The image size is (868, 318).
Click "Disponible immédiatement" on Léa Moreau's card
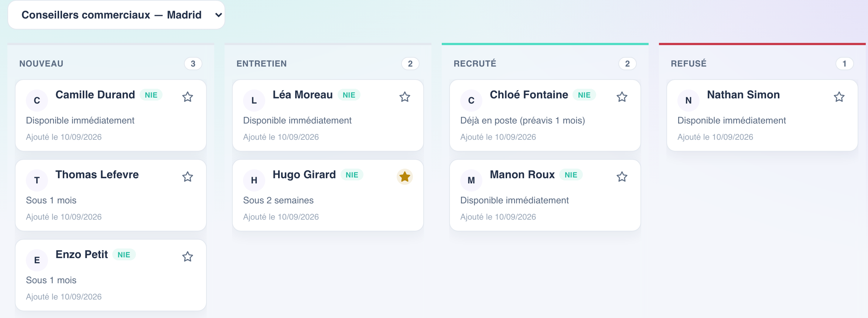297,121
